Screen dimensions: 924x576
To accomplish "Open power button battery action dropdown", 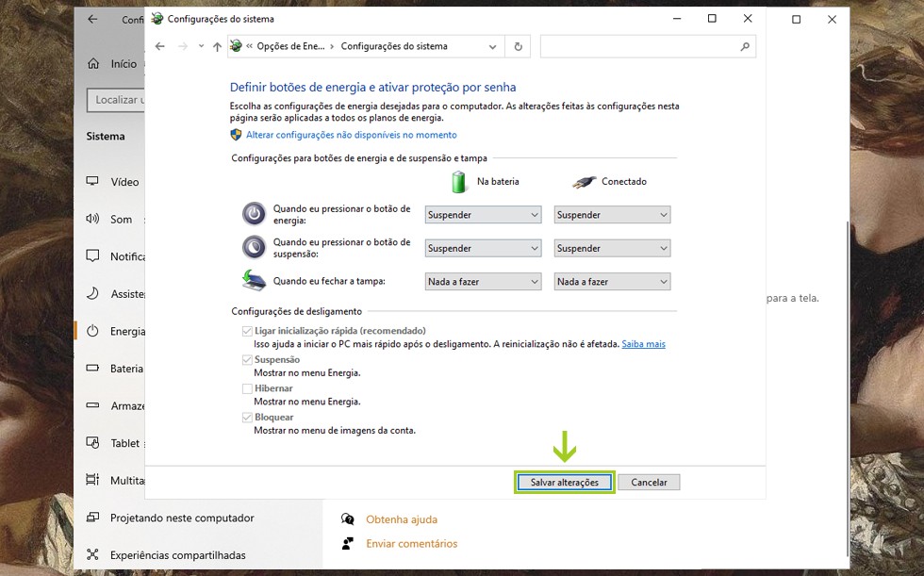I will [x=483, y=215].
